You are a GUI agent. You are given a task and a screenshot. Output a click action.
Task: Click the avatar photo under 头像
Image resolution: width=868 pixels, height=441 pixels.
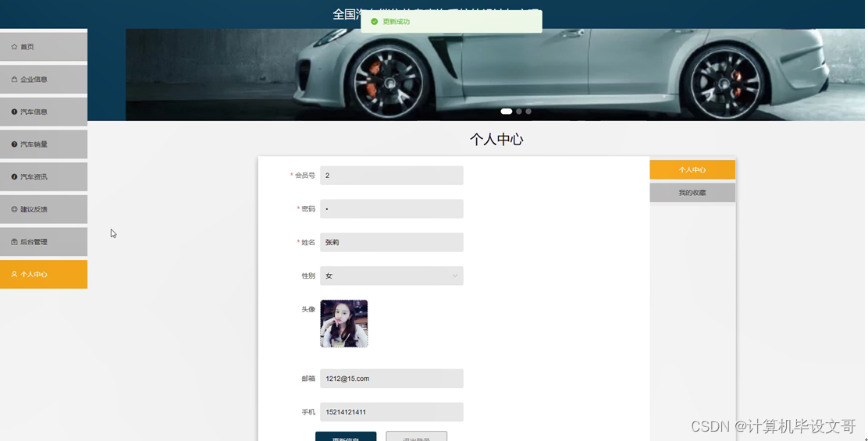(x=343, y=324)
